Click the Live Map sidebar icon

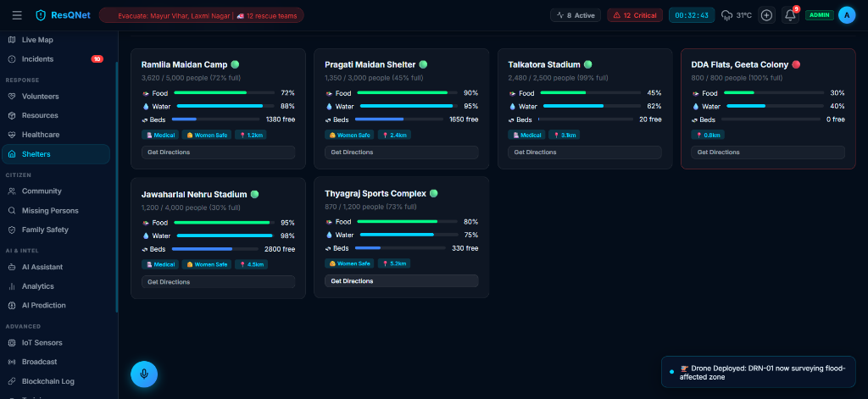(x=12, y=40)
